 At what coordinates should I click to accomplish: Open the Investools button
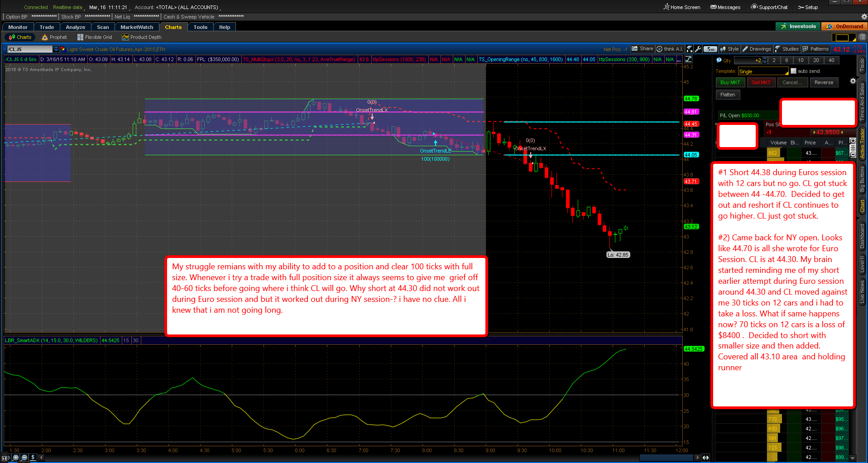click(x=798, y=26)
